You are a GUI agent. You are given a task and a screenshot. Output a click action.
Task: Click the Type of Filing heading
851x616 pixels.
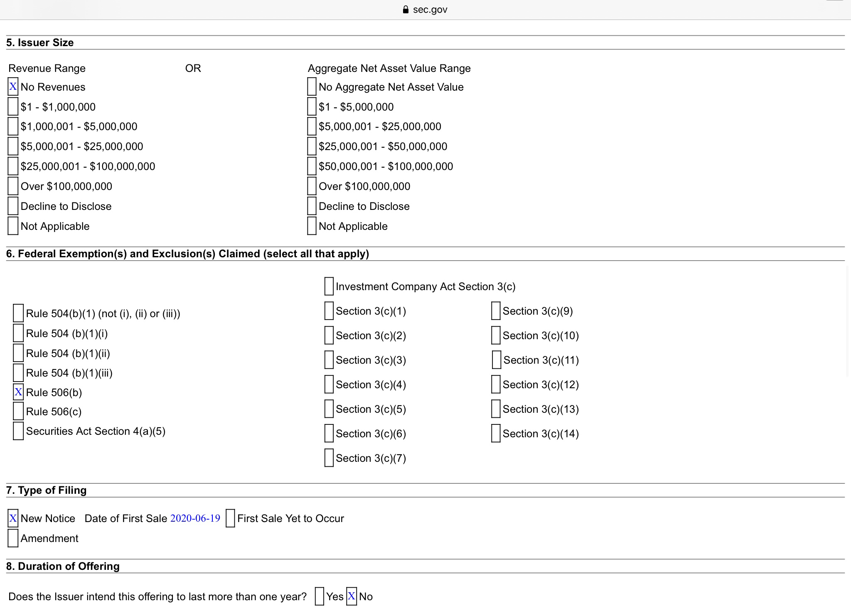(x=47, y=490)
